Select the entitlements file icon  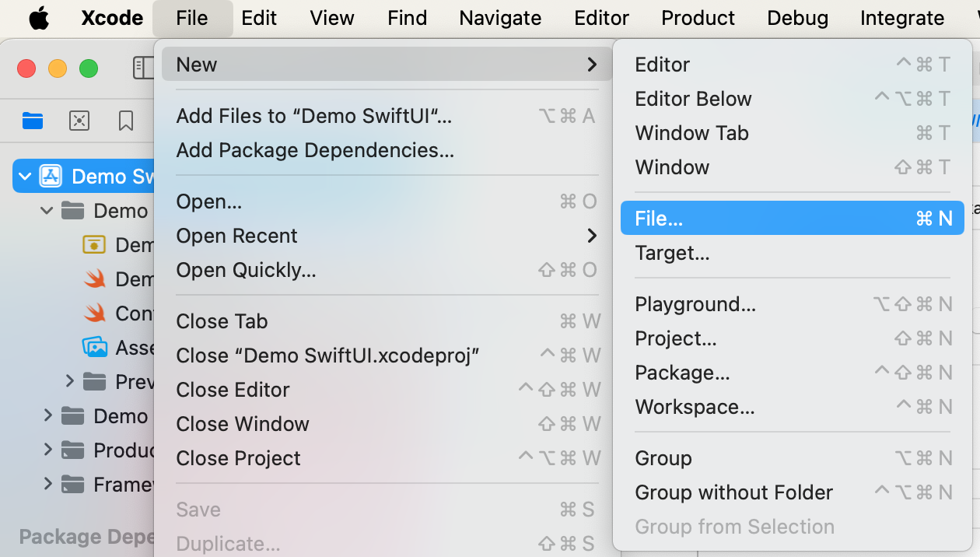(x=95, y=245)
